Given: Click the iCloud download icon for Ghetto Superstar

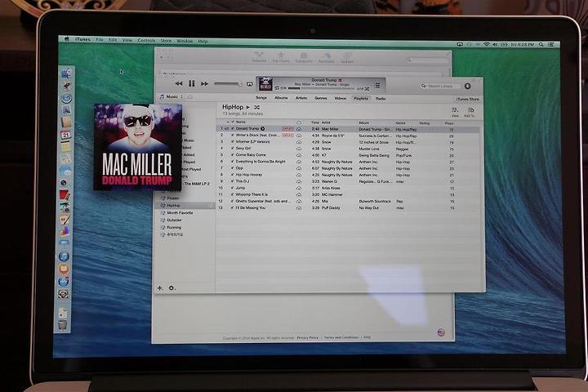Looking at the screenshot, I should tap(299, 202).
